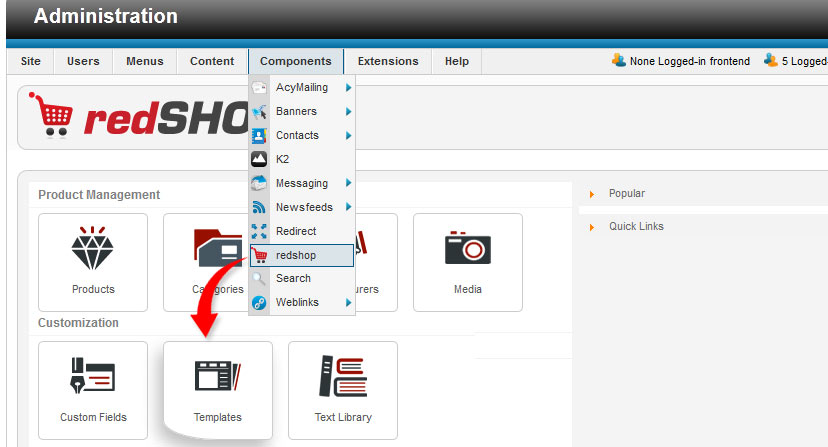Open the Content menu

point(212,61)
